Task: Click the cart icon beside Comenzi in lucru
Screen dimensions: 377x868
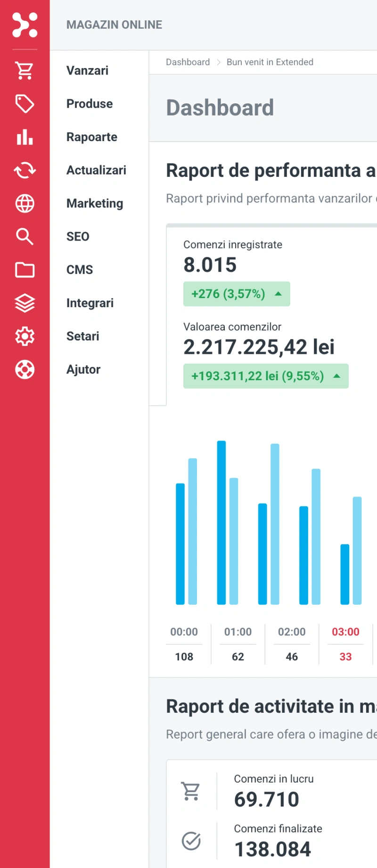Action: click(x=191, y=791)
